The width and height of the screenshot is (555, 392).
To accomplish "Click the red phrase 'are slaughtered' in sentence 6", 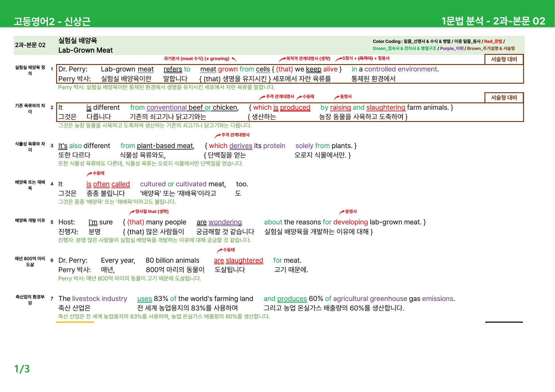I will (x=239, y=261).
